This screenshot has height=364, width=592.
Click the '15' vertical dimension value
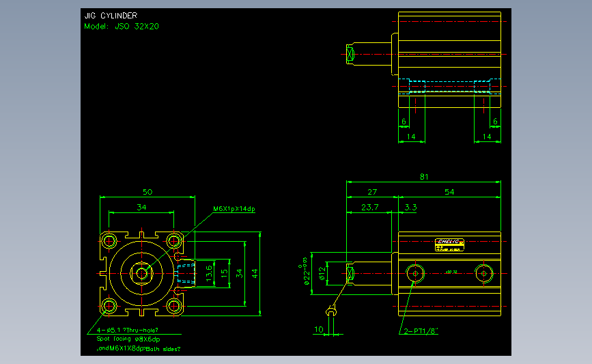224,273
